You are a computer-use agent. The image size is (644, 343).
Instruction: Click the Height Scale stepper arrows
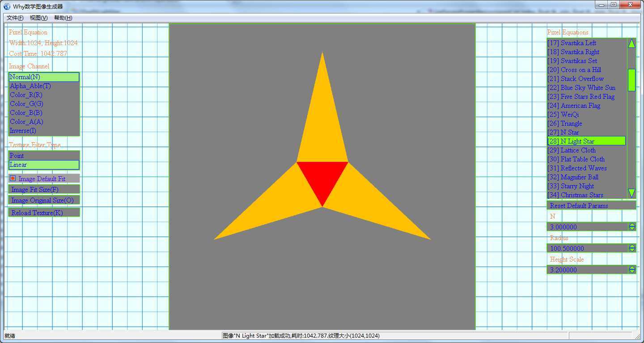pos(632,270)
